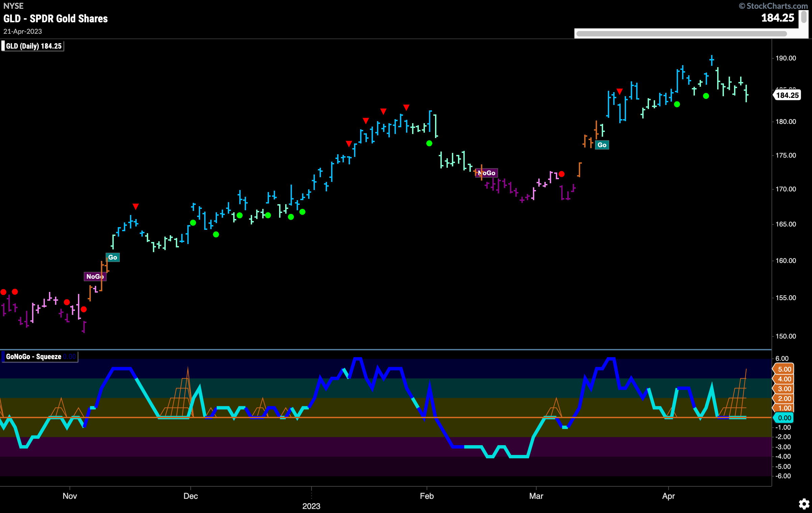The image size is (812, 513).
Task: Click the orange 2.00 oscillator tag
Action: click(784, 399)
